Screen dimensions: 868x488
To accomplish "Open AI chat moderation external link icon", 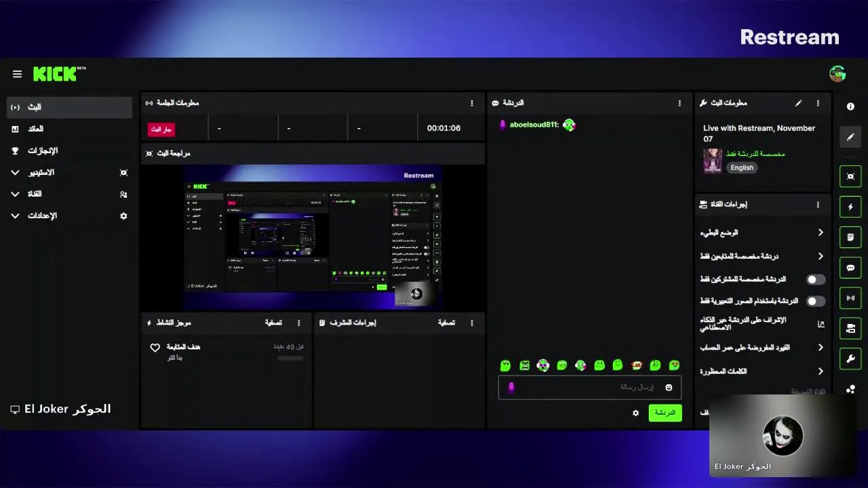I will point(821,324).
